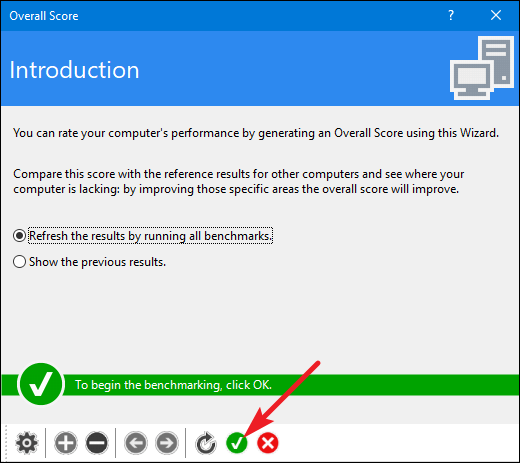Viewport: 520px width, 463px height.
Task: Click the 'To begin the benchmarking' banner text
Action: tap(173, 385)
